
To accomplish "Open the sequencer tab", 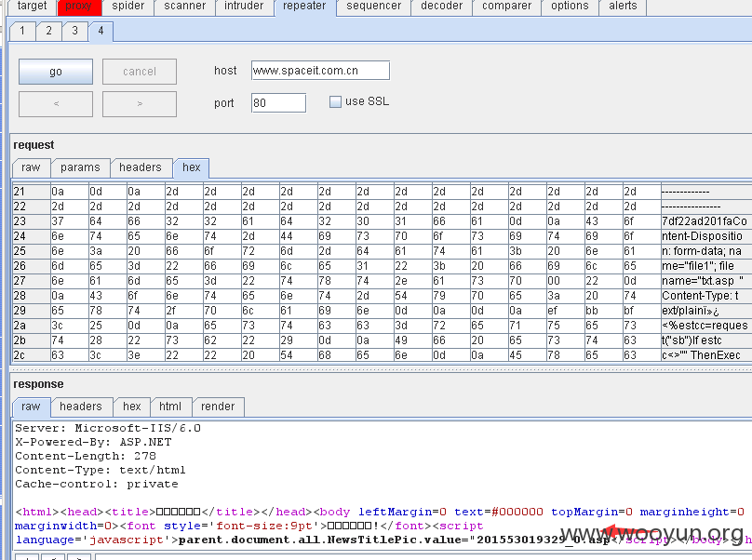I will [x=373, y=7].
